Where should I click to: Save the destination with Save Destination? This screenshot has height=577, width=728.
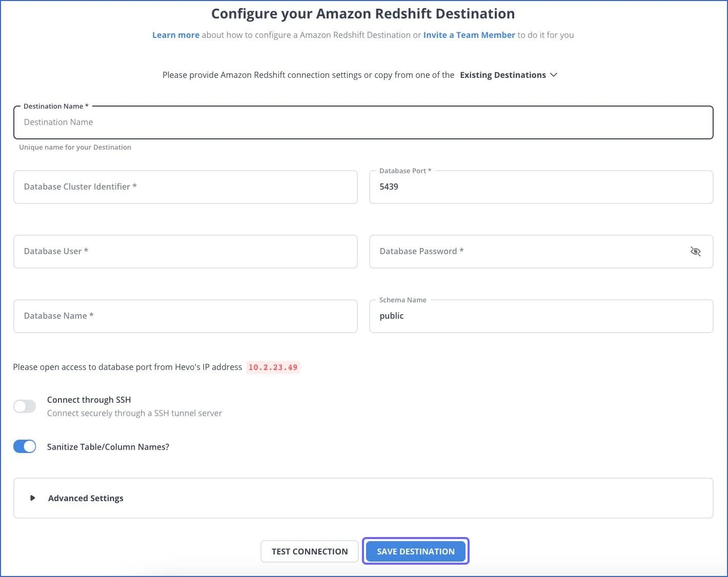416,551
